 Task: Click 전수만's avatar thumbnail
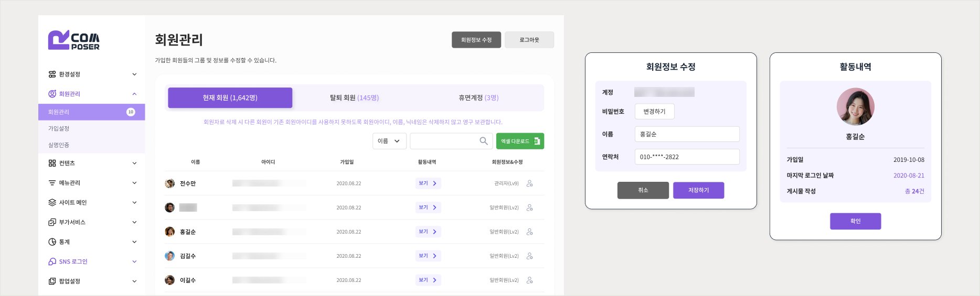(x=169, y=183)
